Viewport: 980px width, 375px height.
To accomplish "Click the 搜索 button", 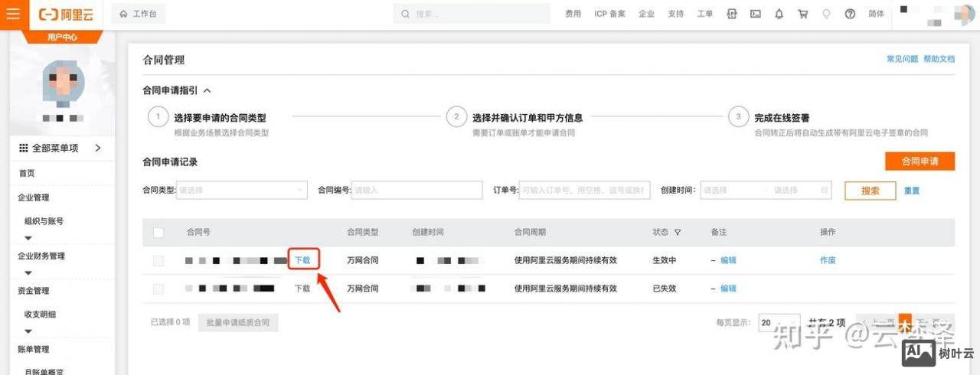I will pyautogui.click(x=871, y=191).
